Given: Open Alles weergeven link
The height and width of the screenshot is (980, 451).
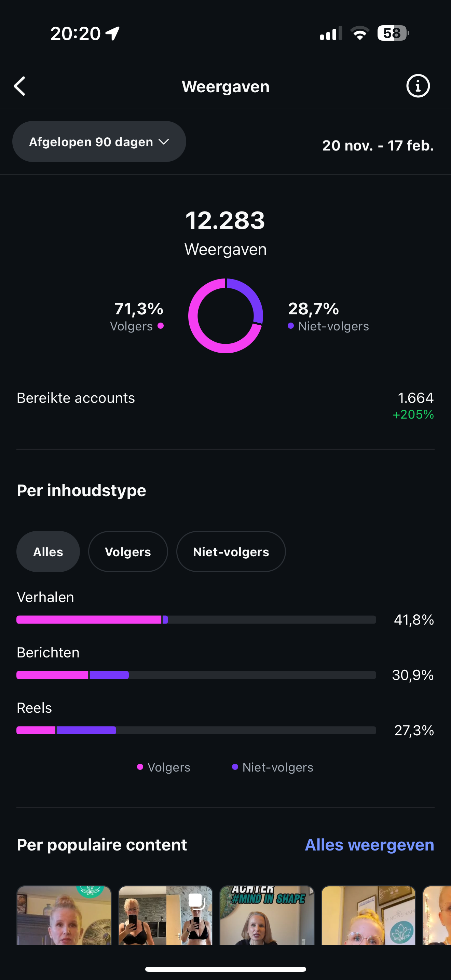Looking at the screenshot, I should [369, 845].
